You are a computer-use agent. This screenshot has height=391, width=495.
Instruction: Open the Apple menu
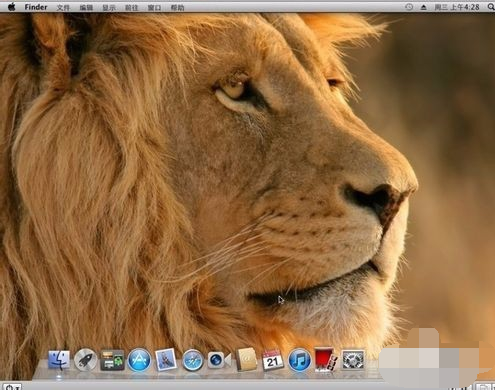[12, 7]
